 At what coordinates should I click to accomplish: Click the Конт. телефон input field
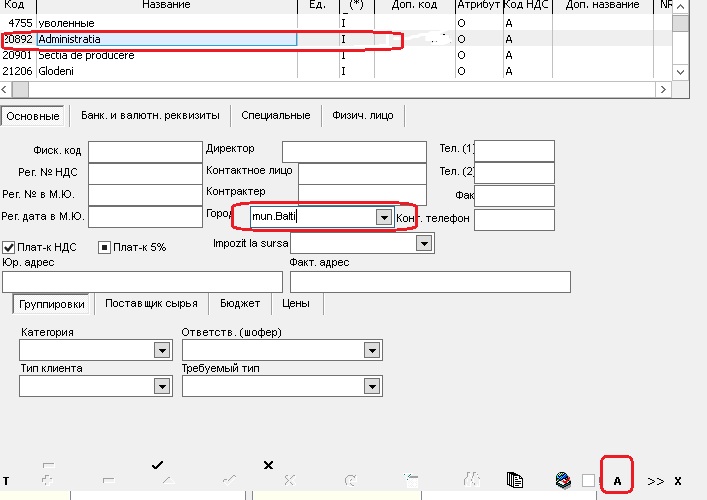(x=514, y=220)
